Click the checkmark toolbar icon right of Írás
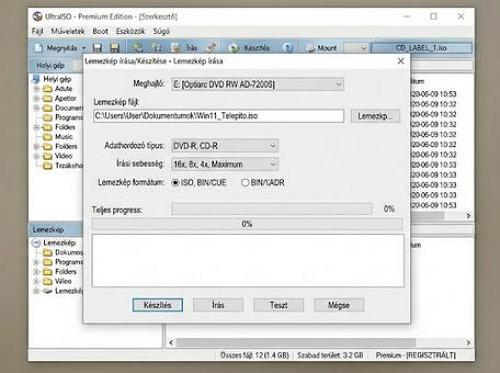Viewport: 500px width, 373px height. [211, 48]
